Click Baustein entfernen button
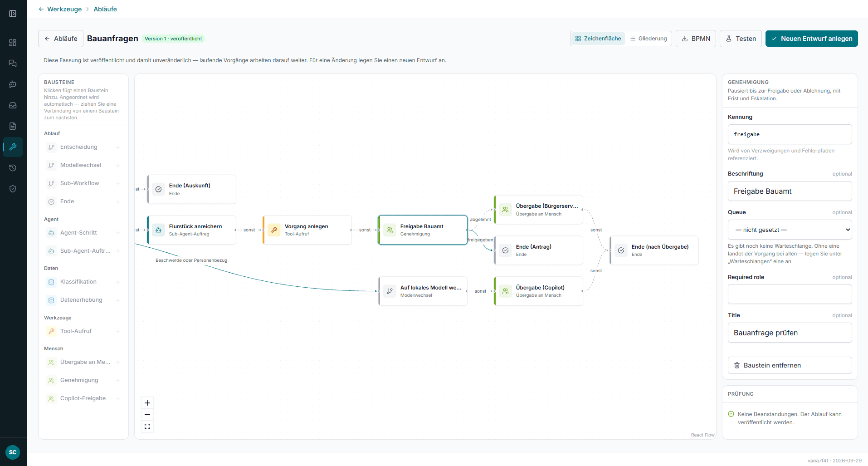868x466 pixels. (x=790, y=365)
